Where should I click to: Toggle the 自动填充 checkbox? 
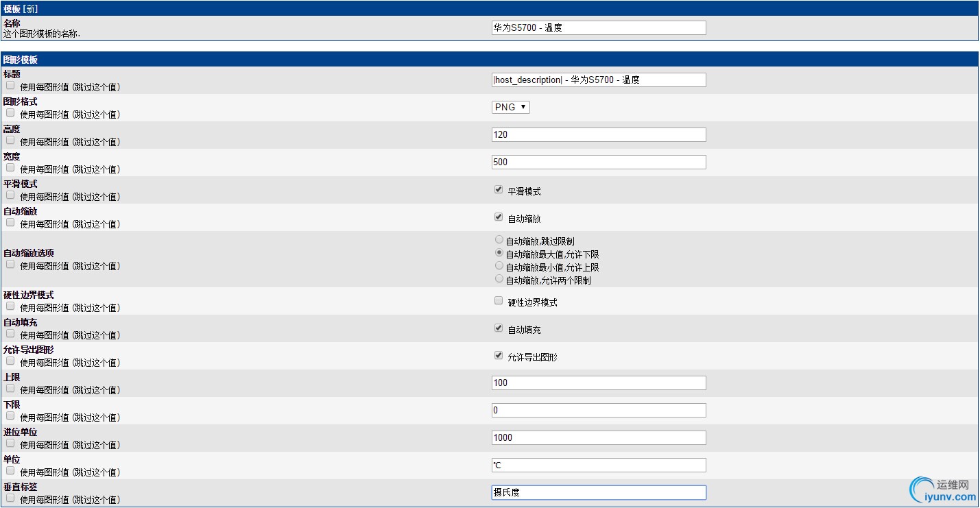pyautogui.click(x=499, y=328)
